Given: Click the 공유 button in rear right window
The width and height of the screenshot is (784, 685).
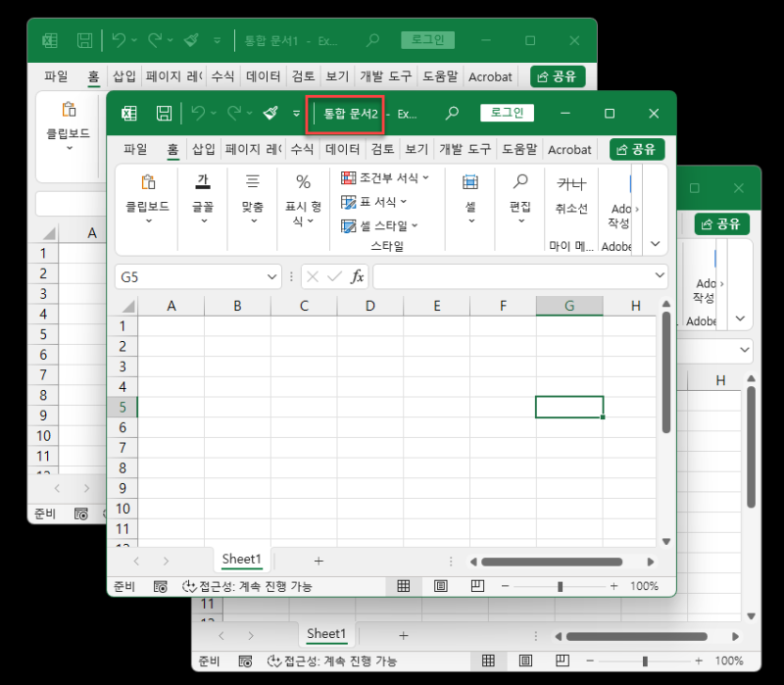Looking at the screenshot, I should (x=721, y=224).
